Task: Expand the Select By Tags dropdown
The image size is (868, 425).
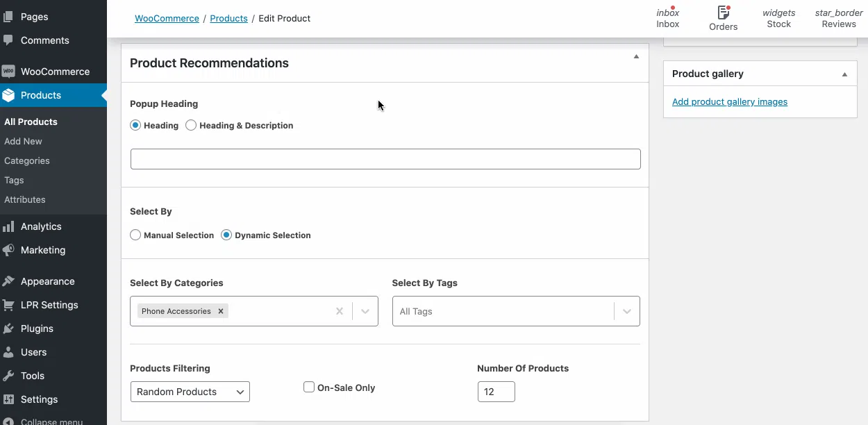Action: point(627,311)
